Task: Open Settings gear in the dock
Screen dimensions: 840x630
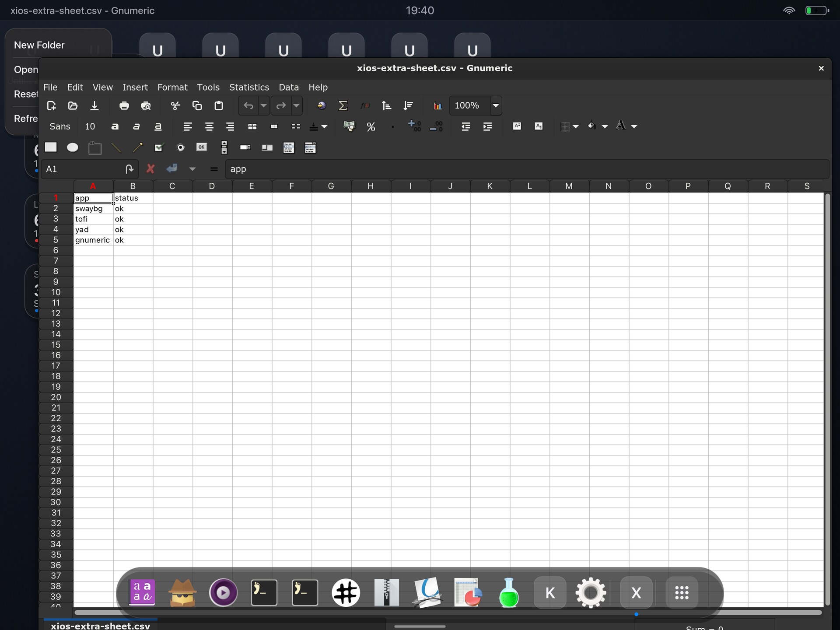Action: 591,593
